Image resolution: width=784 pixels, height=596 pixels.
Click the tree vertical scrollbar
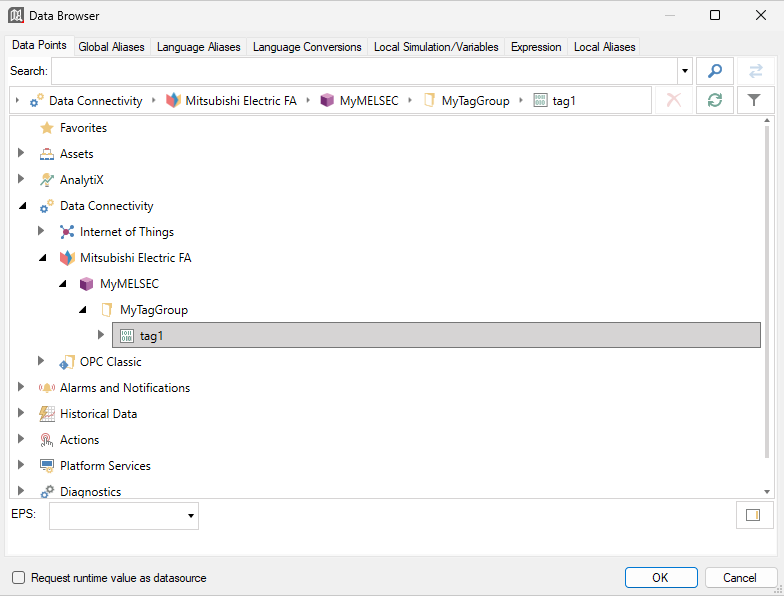[767, 291]
